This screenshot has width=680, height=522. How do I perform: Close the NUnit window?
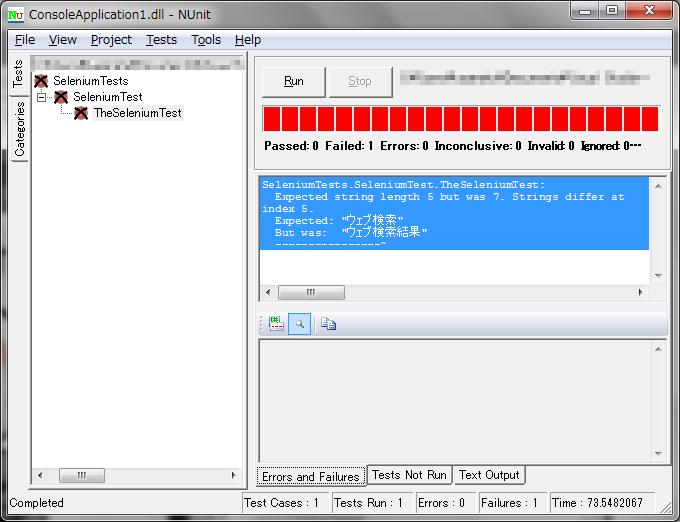tap(649, 11)
